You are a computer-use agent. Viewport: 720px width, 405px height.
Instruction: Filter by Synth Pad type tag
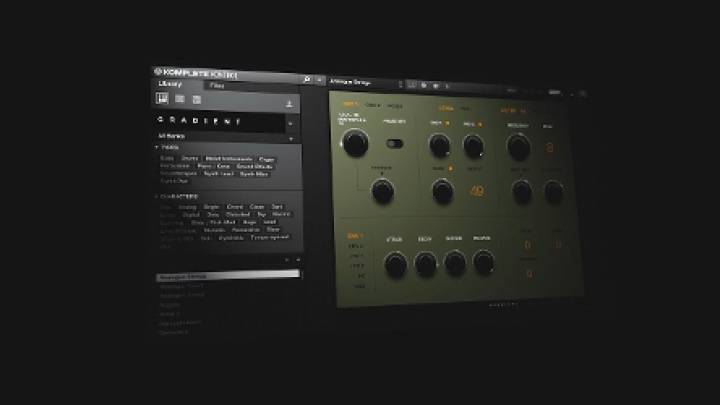point(174,181)
